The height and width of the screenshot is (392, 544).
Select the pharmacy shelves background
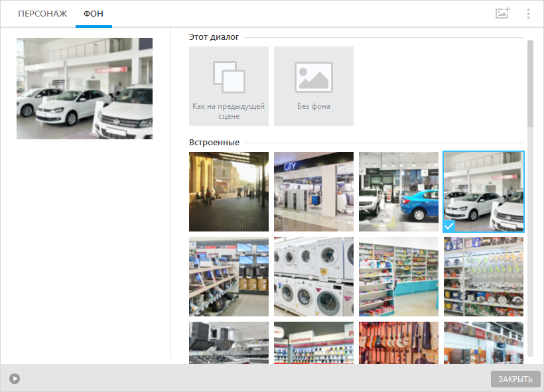[x=399, y=277]
